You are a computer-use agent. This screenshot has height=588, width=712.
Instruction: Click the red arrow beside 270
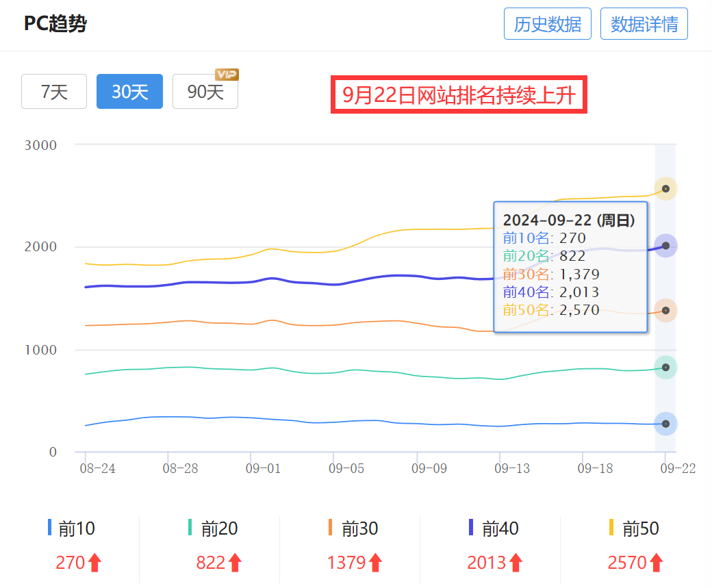94,563
